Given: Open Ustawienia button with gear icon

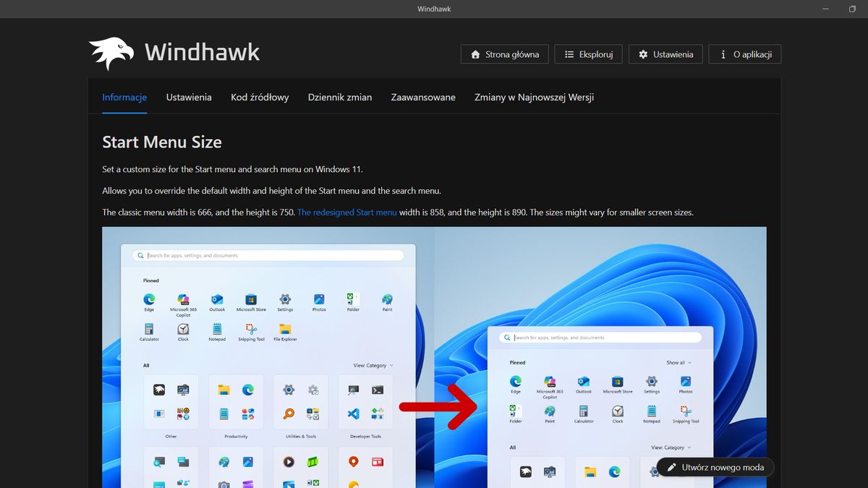Looking at the screenshot, I should [x=665, y=54].
